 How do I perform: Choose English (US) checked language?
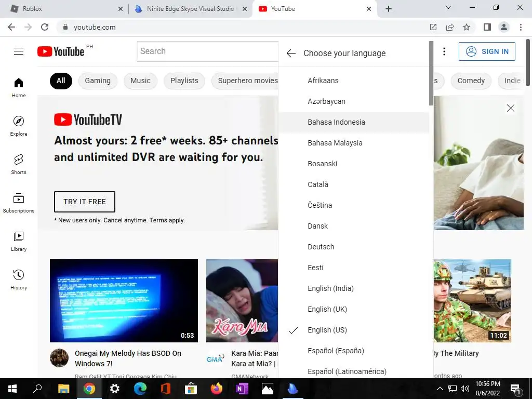click(x=353, y=330)
